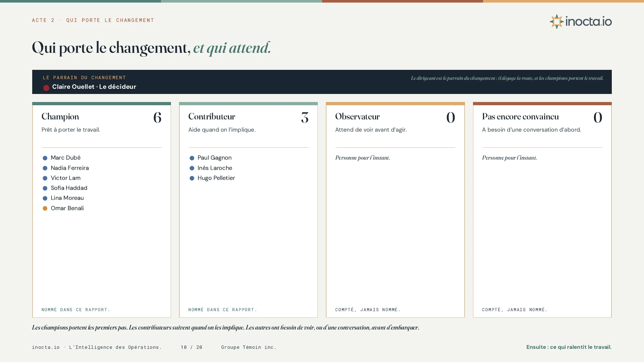Select the name Victor Lam
Screen dimensions: 644x362
pos(66,178)
